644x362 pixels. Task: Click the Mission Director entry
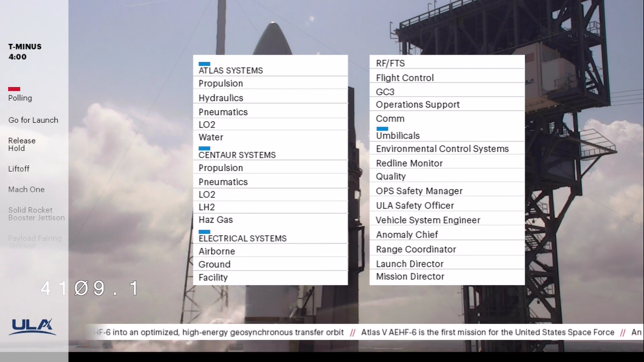point(410,277)
